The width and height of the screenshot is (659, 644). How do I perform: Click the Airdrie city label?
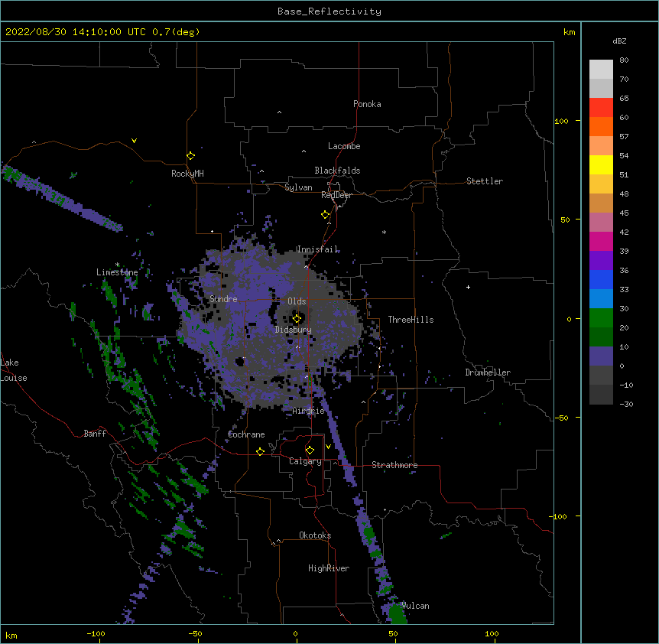pos(309,411)
